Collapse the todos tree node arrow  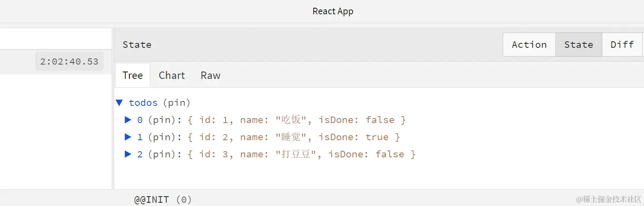(x=119, y=103)
